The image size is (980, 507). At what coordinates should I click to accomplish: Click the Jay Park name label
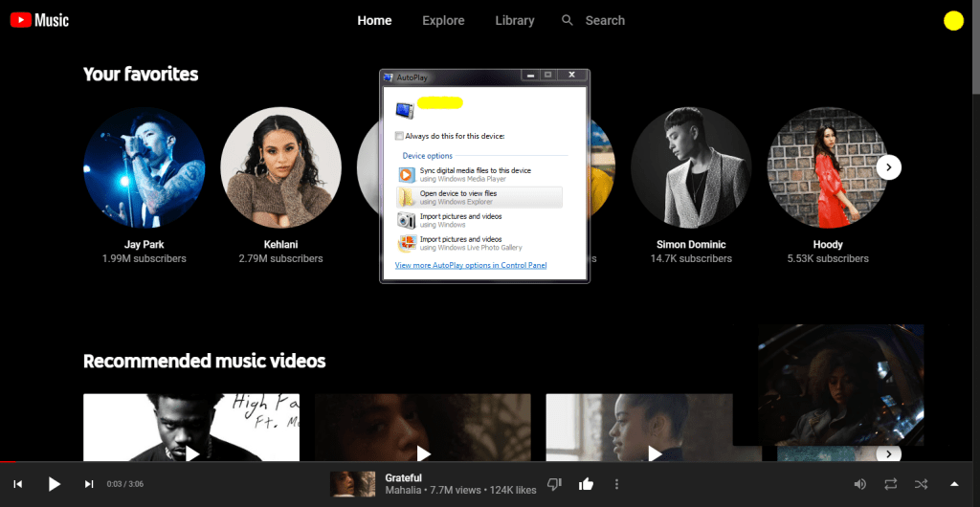[144, 244]
